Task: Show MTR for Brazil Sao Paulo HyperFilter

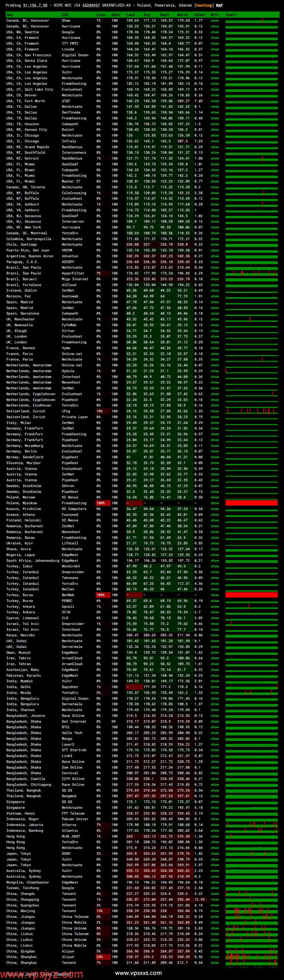Action: (x=215, y=273)
